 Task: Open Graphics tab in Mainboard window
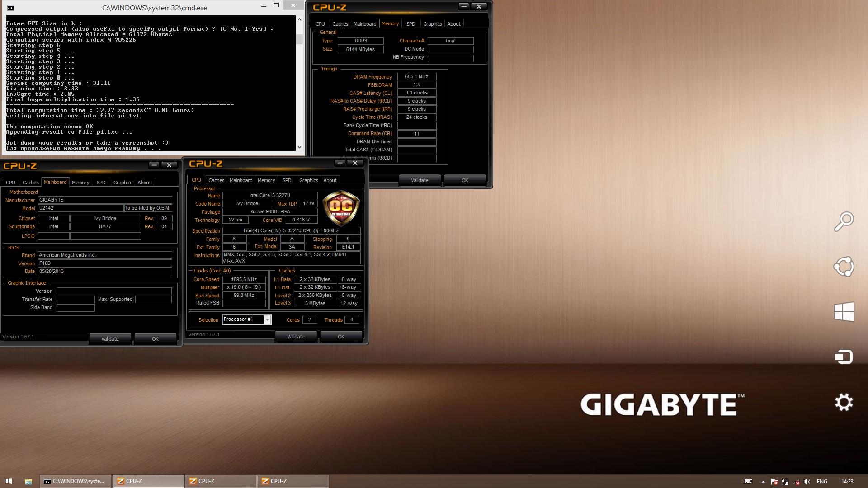(x=123, y=183)
